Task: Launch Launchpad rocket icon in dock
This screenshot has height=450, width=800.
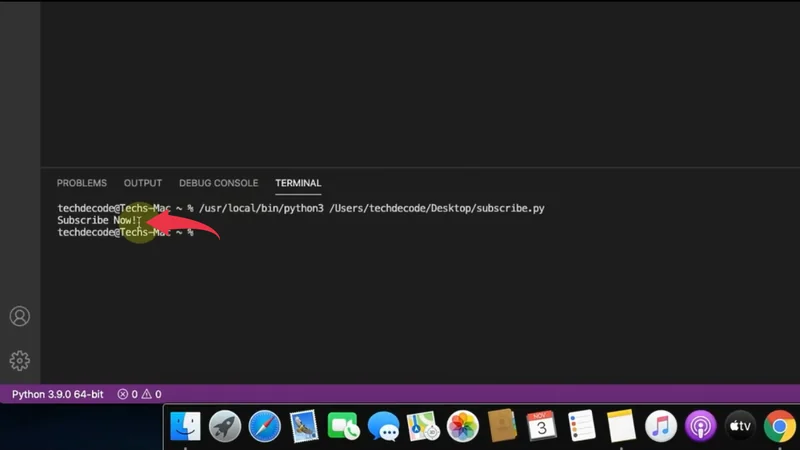Action: tap(225, 427)
